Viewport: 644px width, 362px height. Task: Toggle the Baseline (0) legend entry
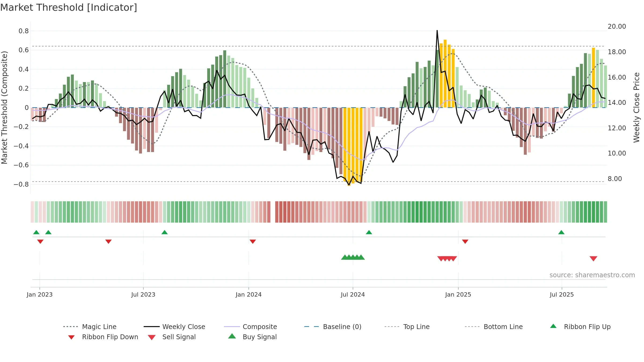[x=333, y=327]
